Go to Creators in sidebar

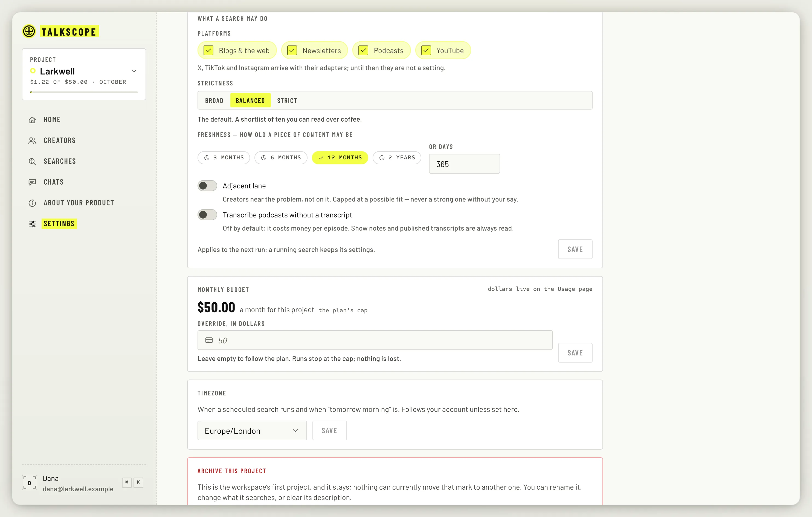(x=60, y=140)
